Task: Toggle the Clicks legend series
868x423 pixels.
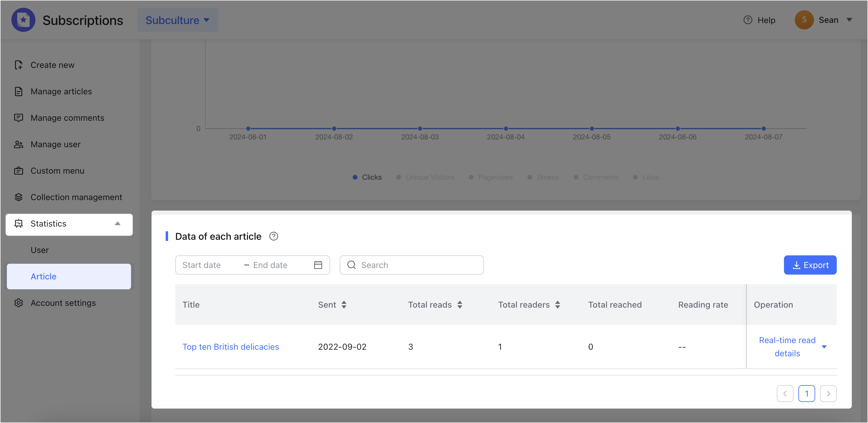Action: point(367,177)
